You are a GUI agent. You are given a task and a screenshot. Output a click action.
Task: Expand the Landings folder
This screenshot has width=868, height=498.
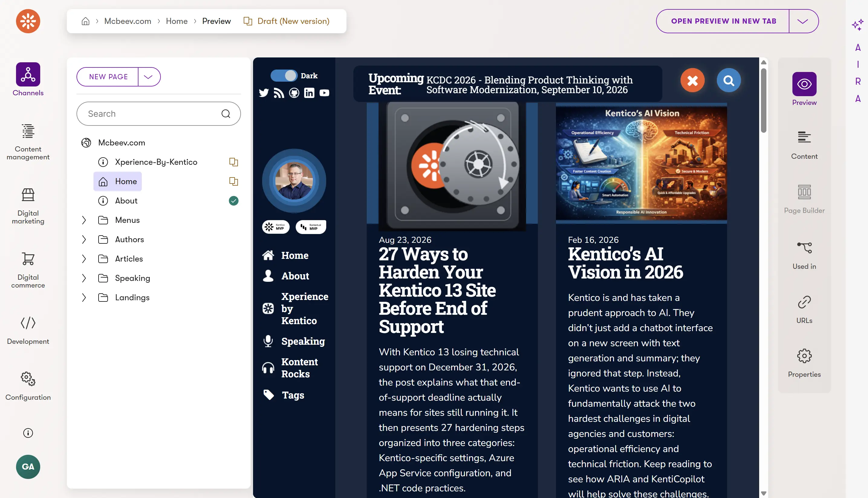pos(84,298)
